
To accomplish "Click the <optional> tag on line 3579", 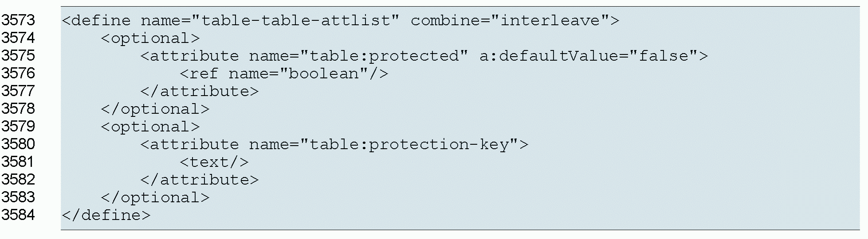I will tap(150, 127).
